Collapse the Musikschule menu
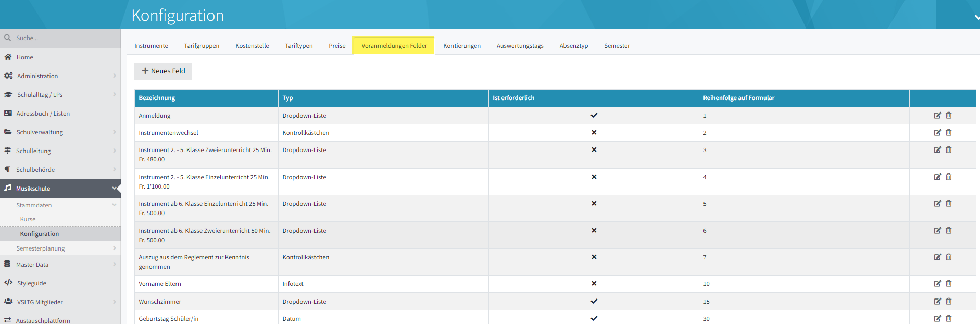Viewport: 980px width, 324px height. tap(114, 189)
